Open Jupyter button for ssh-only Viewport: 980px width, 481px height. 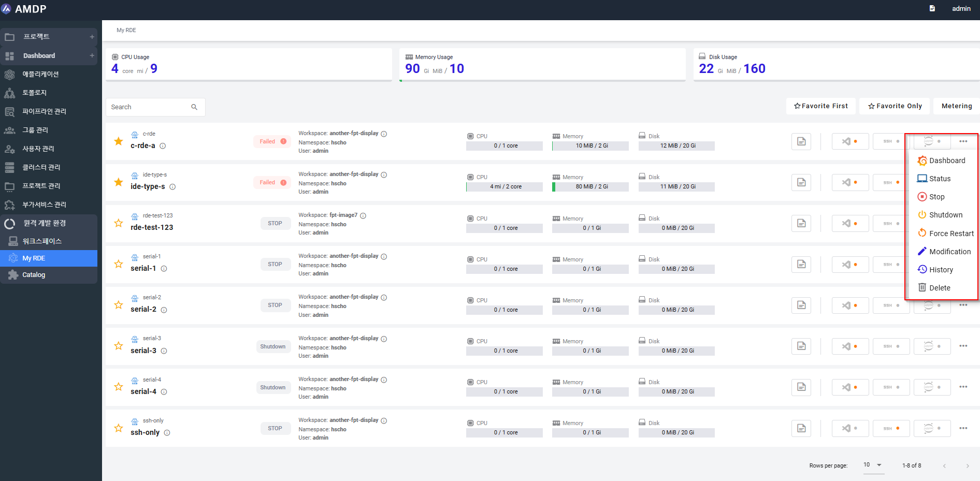[x=932, y=428]
